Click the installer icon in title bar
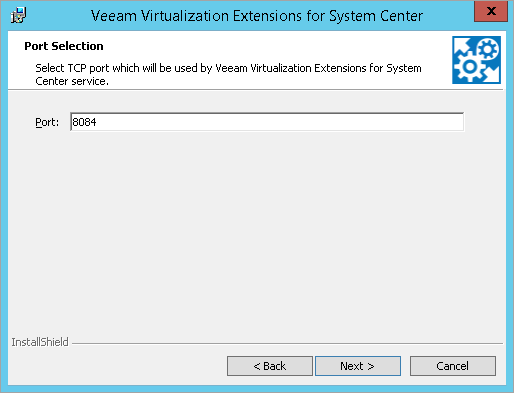Screen dimensions: 514x393 [18, 15]
